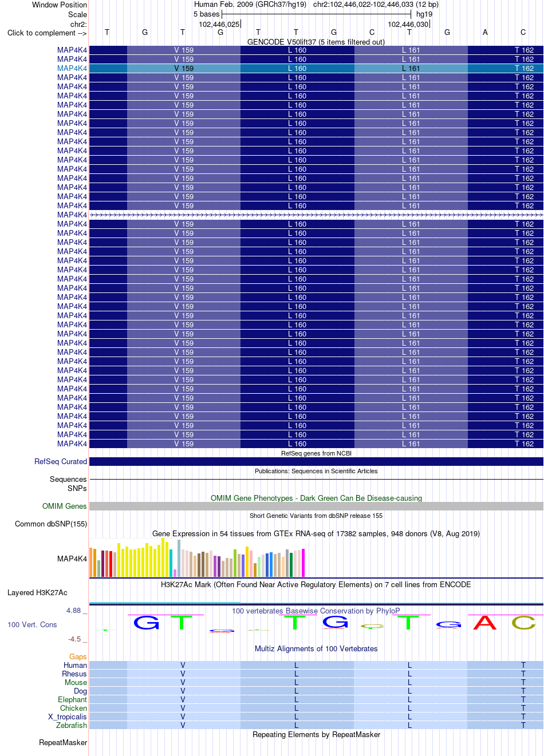Click the MAP4K4 label beside GTEx chart
The width and height of the screenshot is (544, 756).
pyautogui.click(x=72, y=559)
